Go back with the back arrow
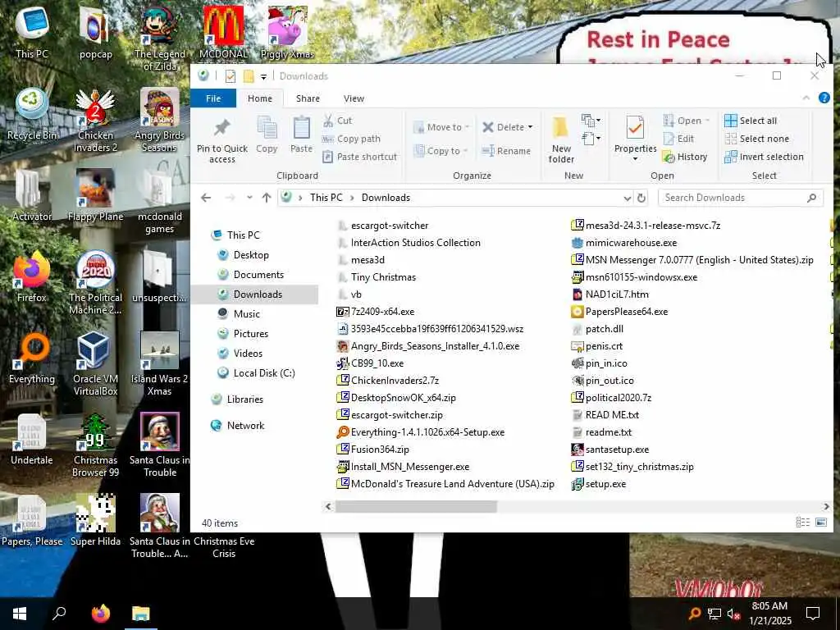The image size is (840, 630). 206,198
